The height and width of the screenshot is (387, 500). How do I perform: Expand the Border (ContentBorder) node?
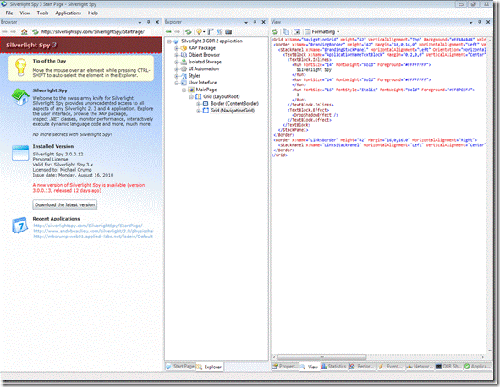198,104
